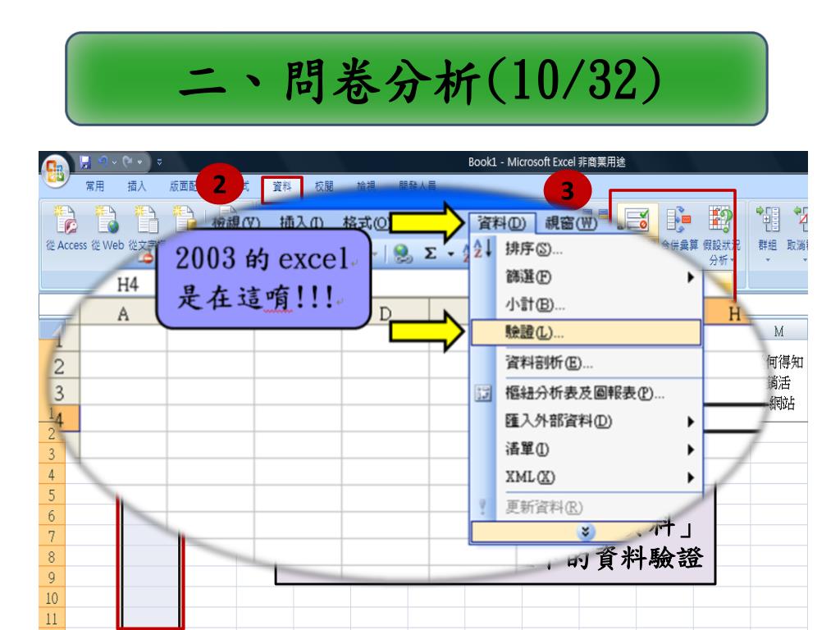Select 驗證(L)... highlighted menu entry
Image resolution: width=840 pixels, height=630 pixels.
586,333
